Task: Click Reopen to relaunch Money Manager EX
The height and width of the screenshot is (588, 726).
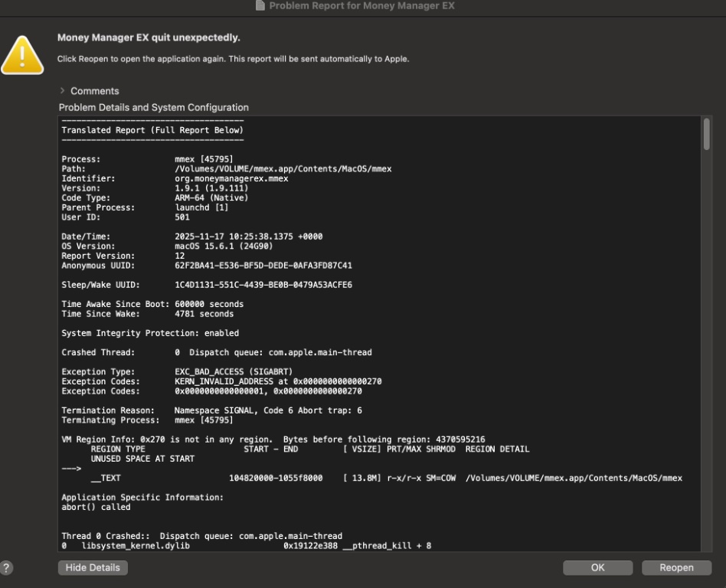Action: click(x=676, y=567)
